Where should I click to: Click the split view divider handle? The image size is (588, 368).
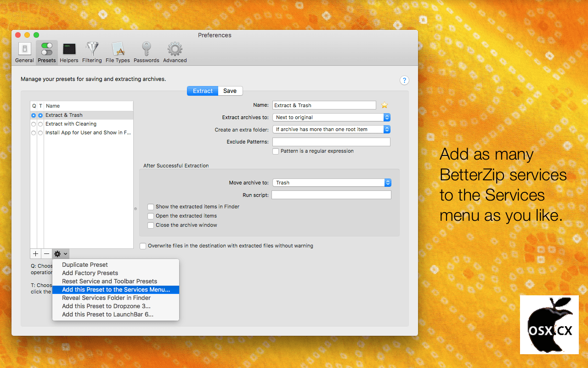coord(136,209)
